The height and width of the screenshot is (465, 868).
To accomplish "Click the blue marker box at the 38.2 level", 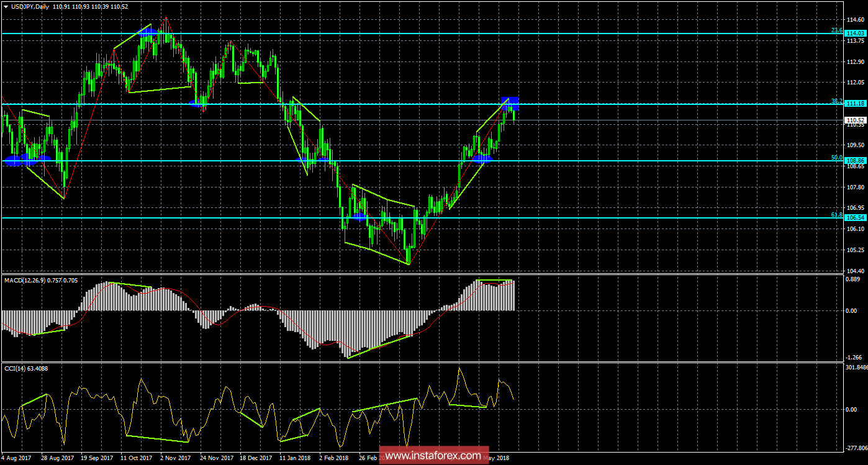I will pos(510,104).
